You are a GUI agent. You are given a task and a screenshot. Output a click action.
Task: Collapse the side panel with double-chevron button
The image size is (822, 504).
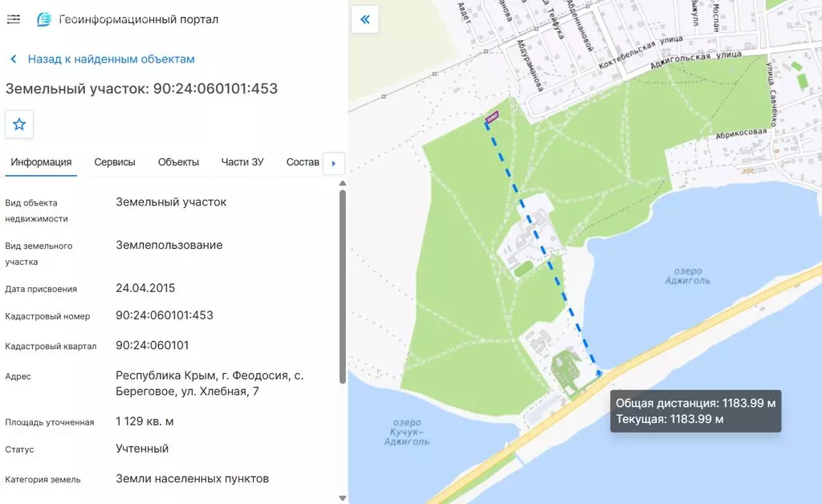tap(365, 19)
